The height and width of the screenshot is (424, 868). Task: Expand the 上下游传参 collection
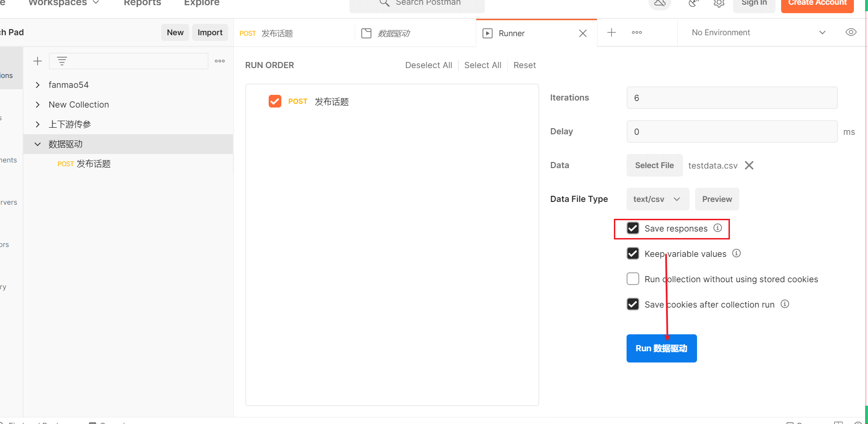coord(38,124)
